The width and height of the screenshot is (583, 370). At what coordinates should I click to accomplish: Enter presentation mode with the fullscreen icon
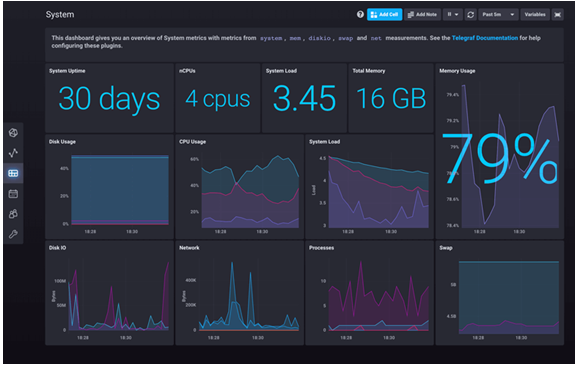557,15
